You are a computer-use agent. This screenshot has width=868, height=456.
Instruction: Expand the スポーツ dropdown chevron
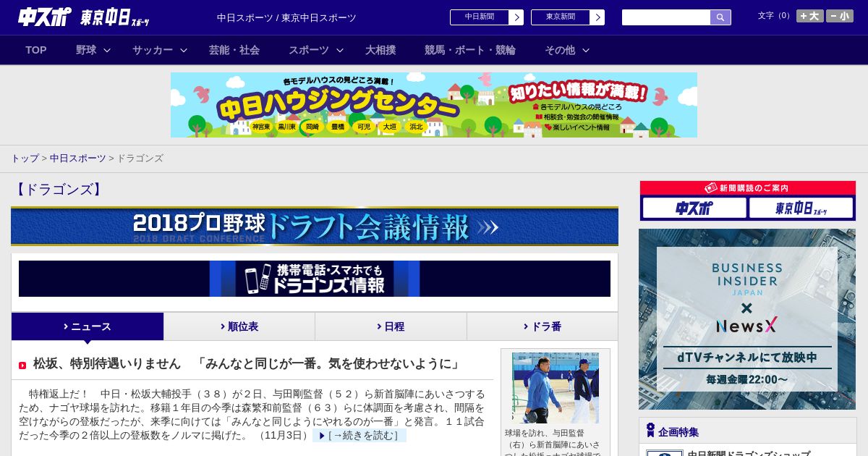coord(340,50)
